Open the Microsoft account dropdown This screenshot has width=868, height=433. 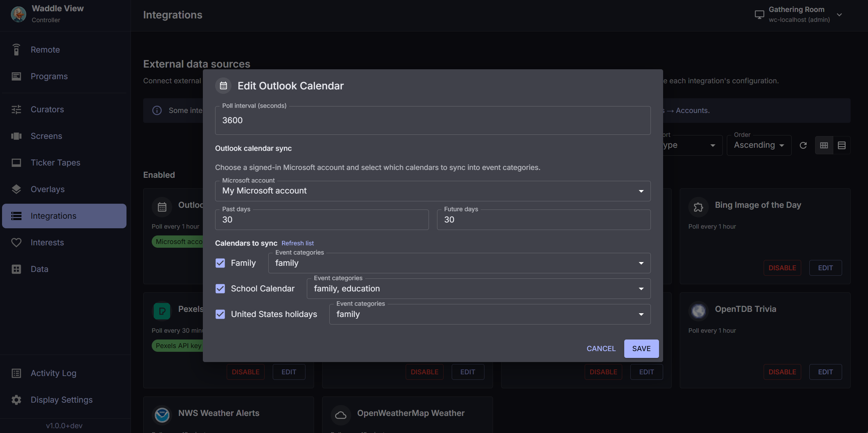coord(433,191)
